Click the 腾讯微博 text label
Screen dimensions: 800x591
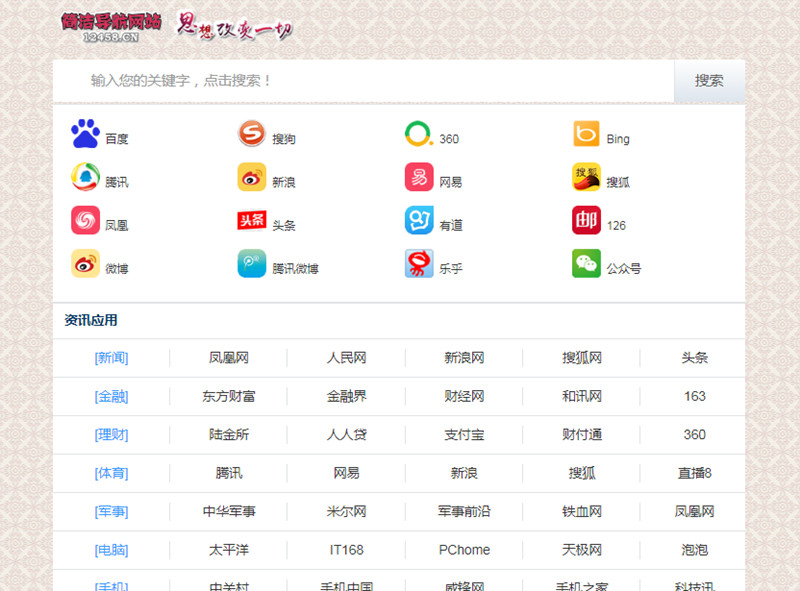pyautogui.click(x=295, y=268)
